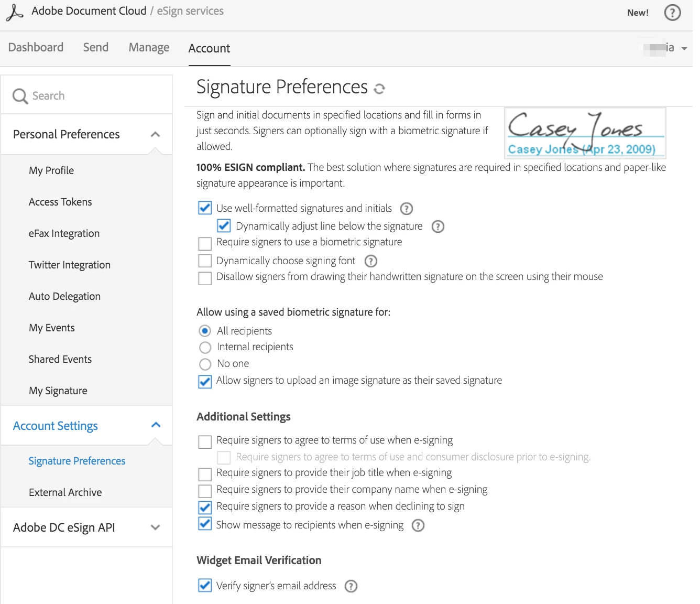Open the help question mark icon in header
This screenshot has width=700, height=604.
coord(672,12)
